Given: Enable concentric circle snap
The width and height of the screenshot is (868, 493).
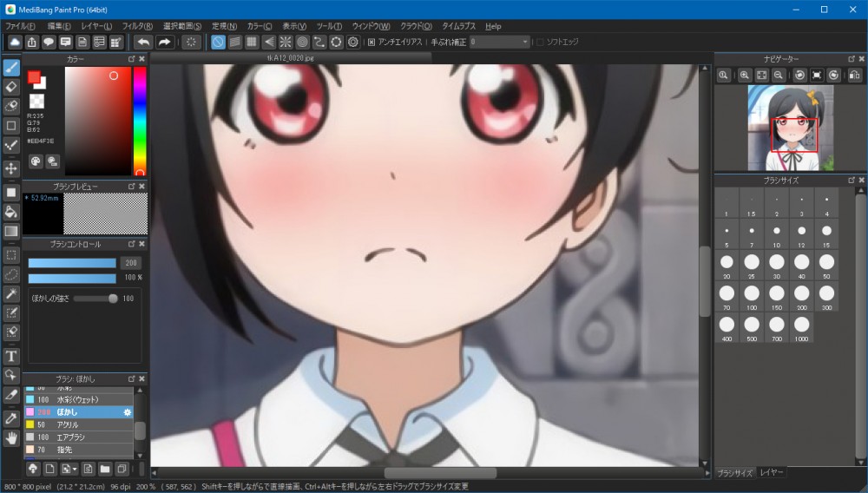Looking at the screenshot, I should [302, 42].
